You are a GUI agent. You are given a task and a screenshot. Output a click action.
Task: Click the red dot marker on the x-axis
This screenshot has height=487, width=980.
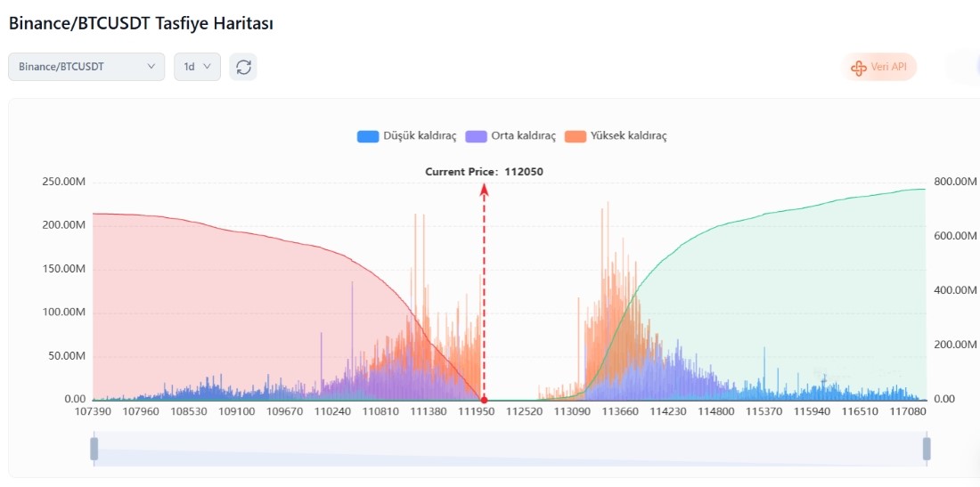(484, 400)
